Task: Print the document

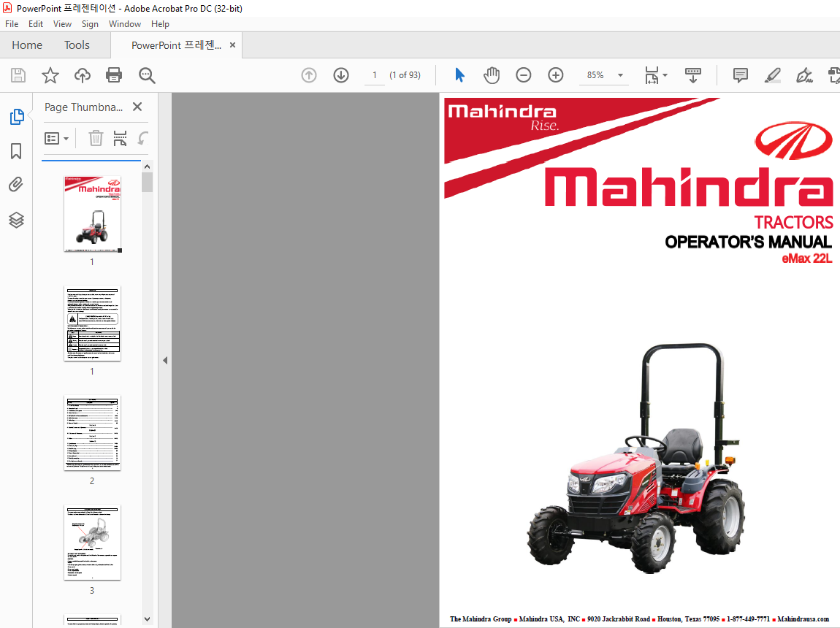Action: tap(114, 75)
